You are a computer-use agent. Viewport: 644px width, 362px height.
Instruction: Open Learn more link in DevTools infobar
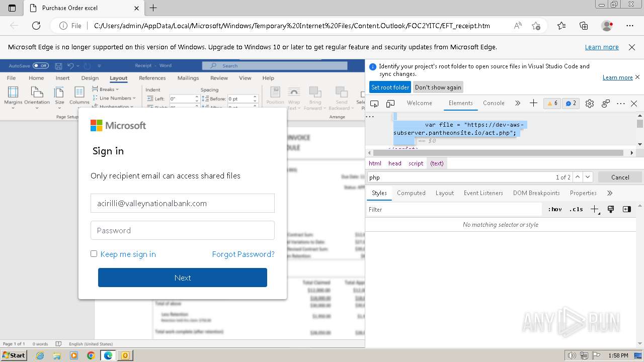[x=618, y=77]
